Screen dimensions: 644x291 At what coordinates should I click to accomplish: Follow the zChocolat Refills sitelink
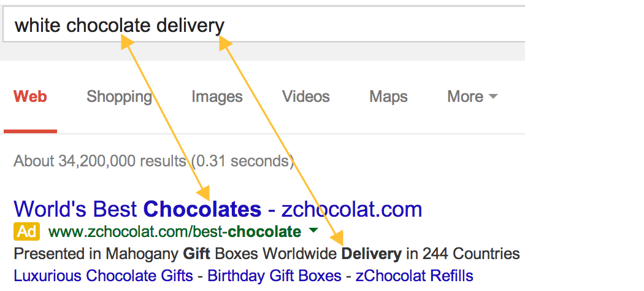point(415,276)
